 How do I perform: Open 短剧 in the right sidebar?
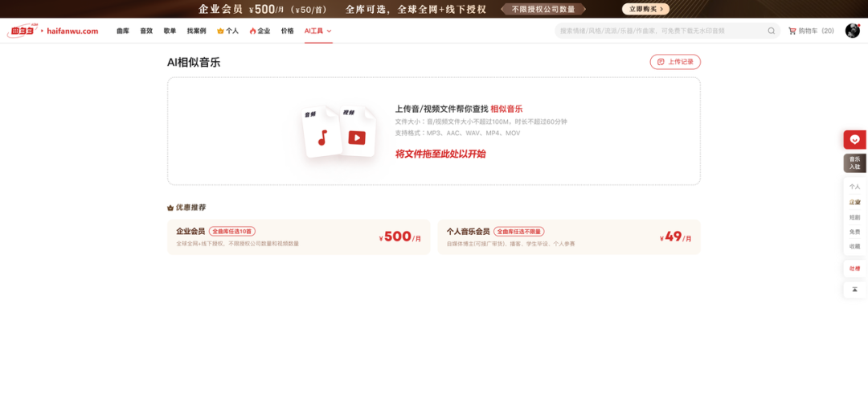click(x=854, y=217)
